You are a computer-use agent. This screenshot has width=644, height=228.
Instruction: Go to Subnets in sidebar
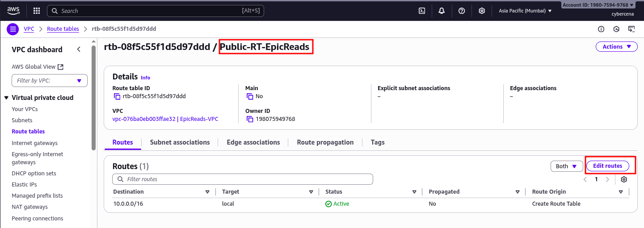pyautogui.click(x=22, y=120)
